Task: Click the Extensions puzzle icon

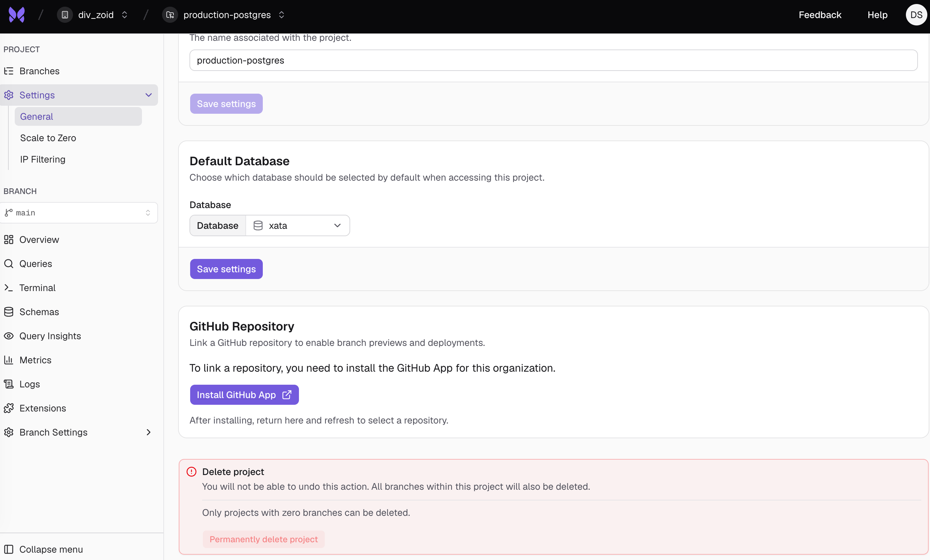Action: [x=9, y=408]
